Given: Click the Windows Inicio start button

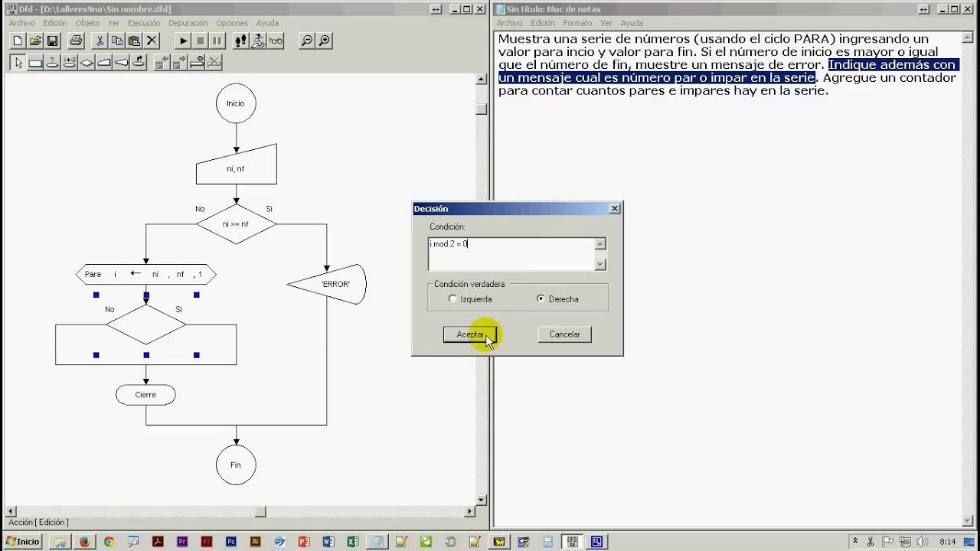Looking at the screenshot, I should [x=23, y=542].
